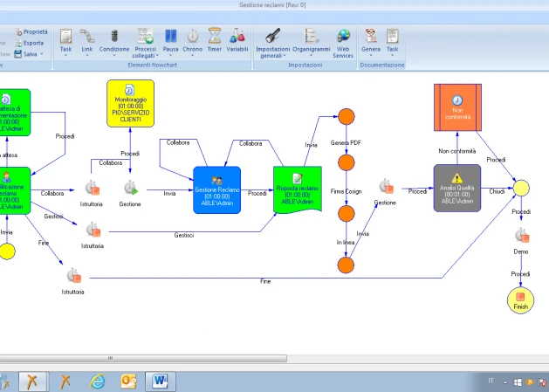Expand the Impostazioni generali dropdown

pos(285,55)
